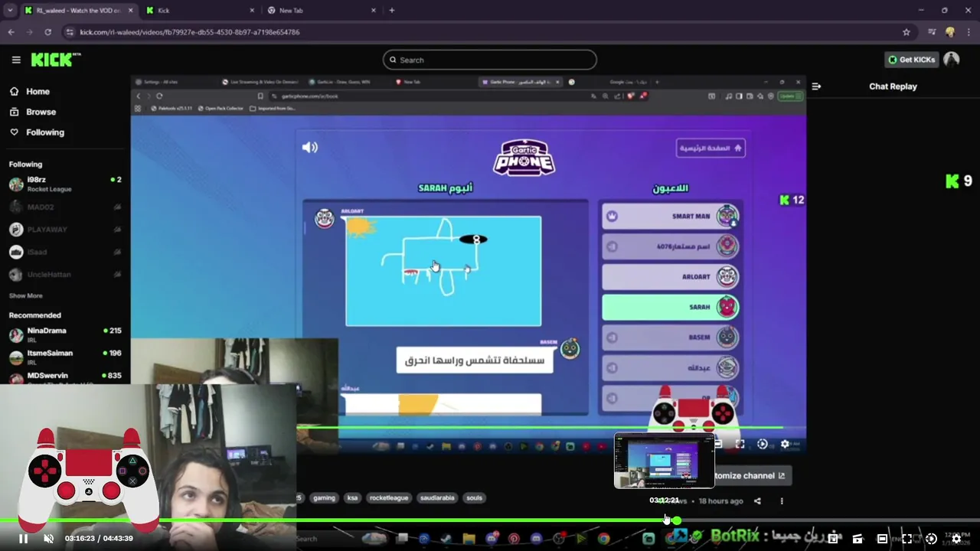The height and width of the screenshot is (551, 980).
Task: Open the recommended MDSwervin channel
Action: pos(65,377)
